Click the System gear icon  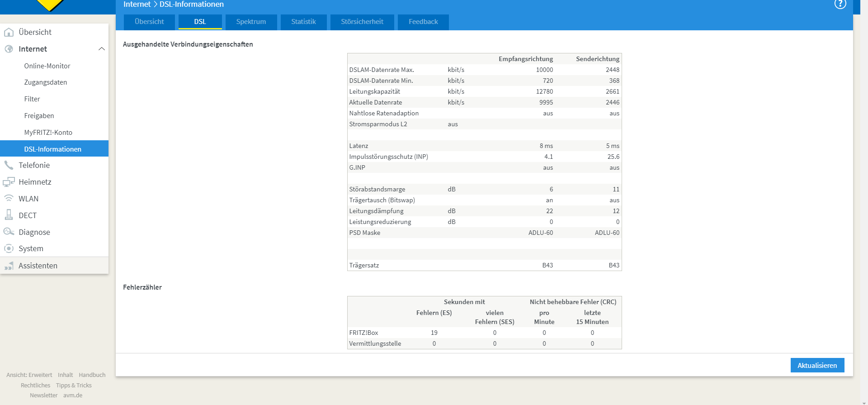point(9,248)
